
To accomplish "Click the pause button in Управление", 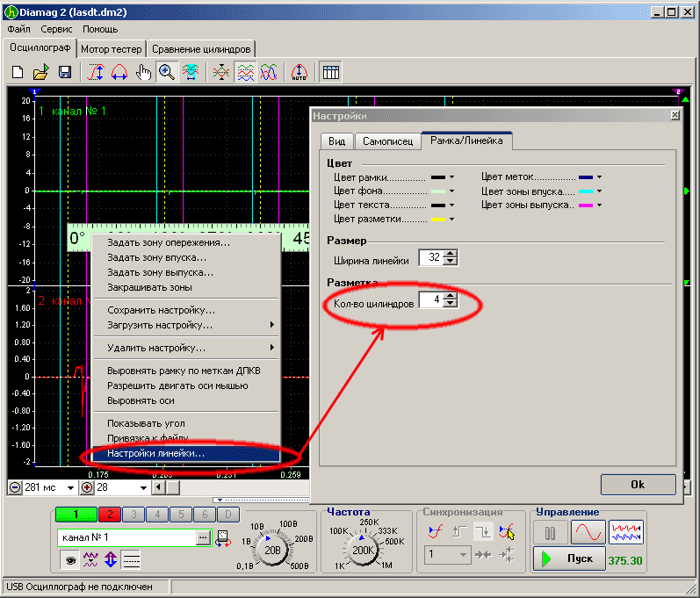I will [x=551, y=532].
